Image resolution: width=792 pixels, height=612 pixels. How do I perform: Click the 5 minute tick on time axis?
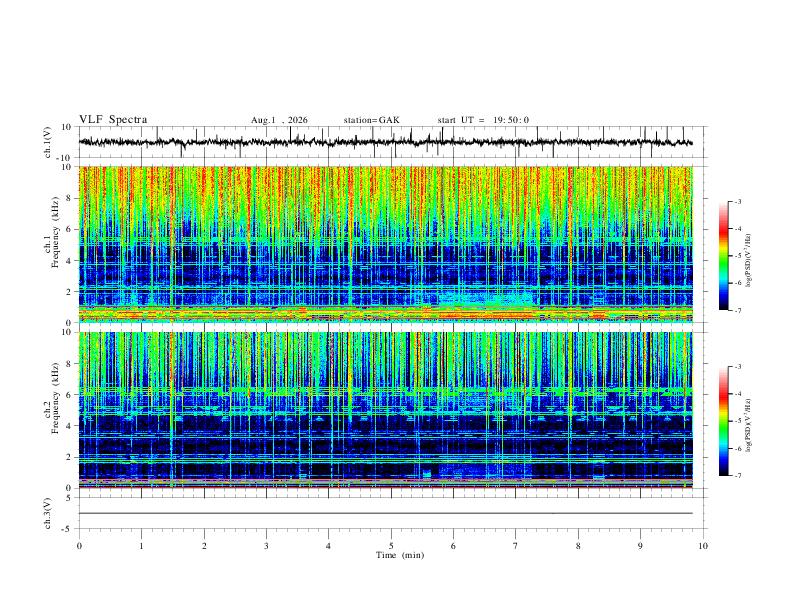(x=391, y=546)
